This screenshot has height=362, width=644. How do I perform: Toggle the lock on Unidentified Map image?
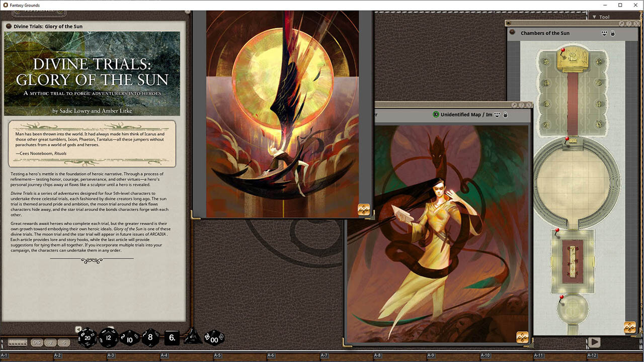pos(505,115)
